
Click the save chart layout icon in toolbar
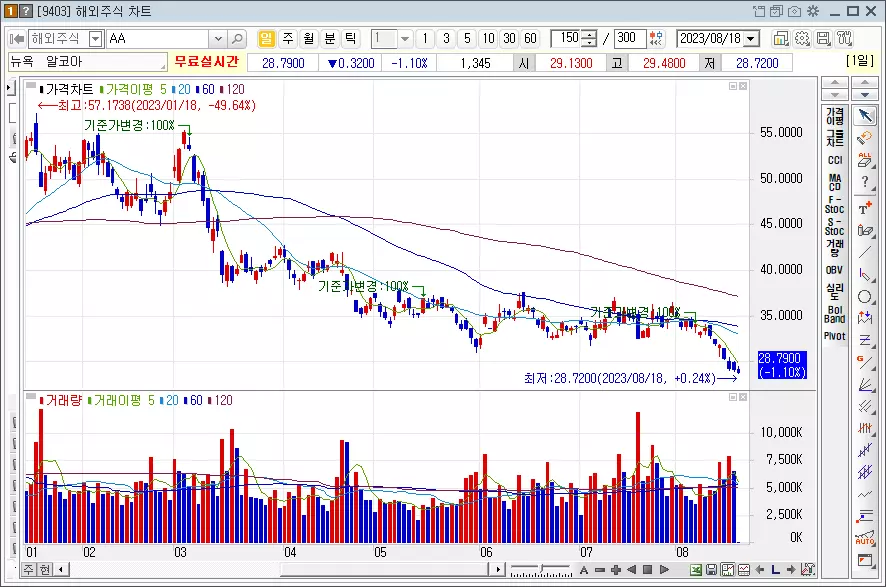click(824, 38)
